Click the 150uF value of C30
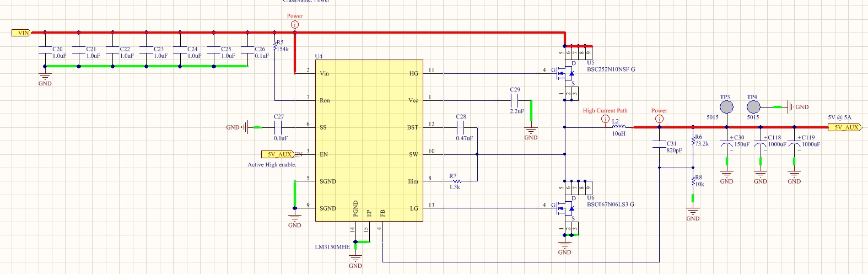 click(x=742, y=144)
